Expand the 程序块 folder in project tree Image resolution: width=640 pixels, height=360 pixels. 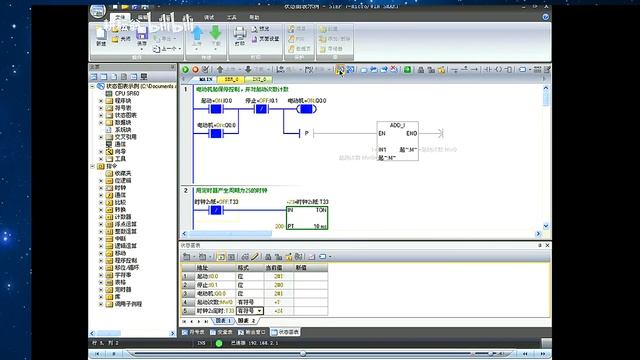tap(101, 100)
